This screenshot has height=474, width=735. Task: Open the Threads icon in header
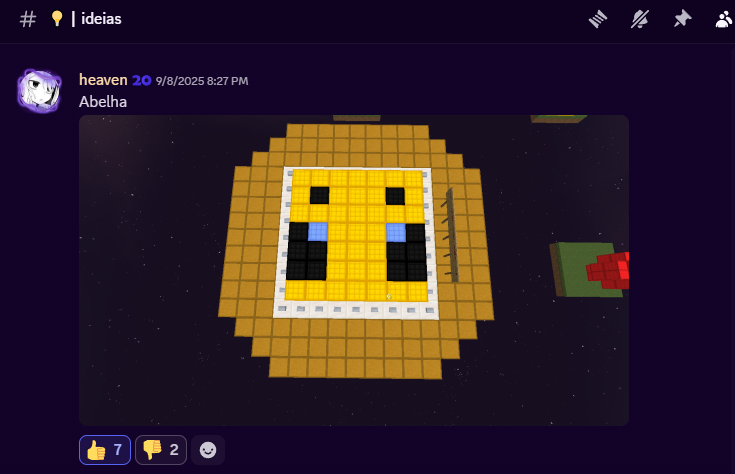click(x=598, y=19)
